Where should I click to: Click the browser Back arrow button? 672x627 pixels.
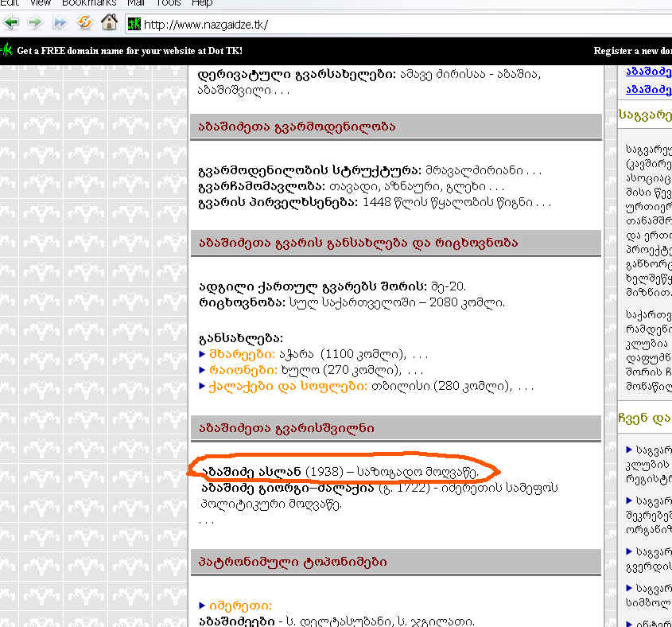[x=11, y=23]
